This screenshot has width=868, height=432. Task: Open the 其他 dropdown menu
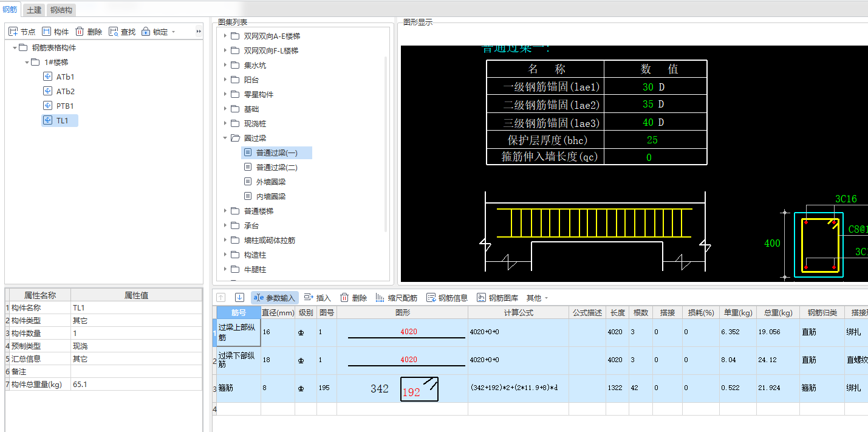537,298
